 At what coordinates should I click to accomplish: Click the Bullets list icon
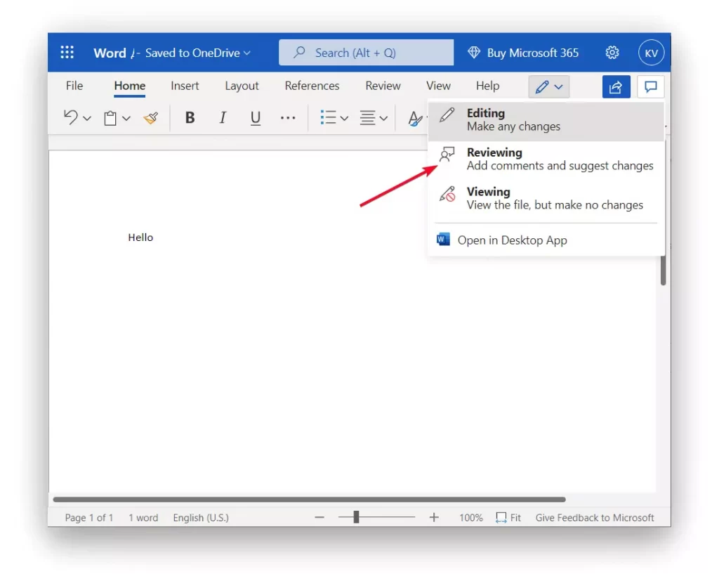point(329,118)
